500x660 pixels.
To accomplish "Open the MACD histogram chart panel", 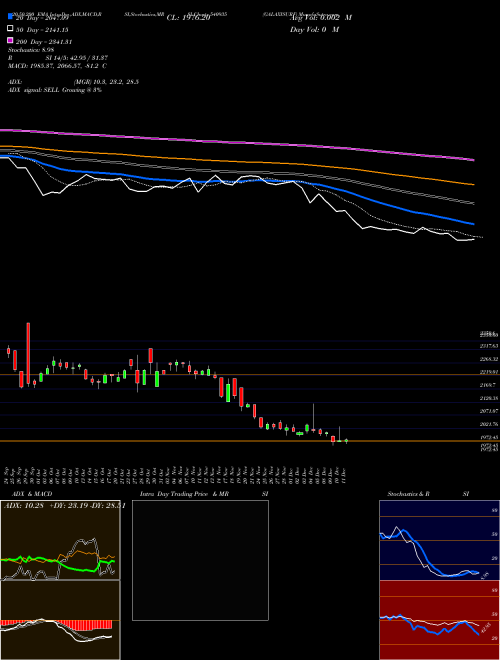I will coord(60,620).
